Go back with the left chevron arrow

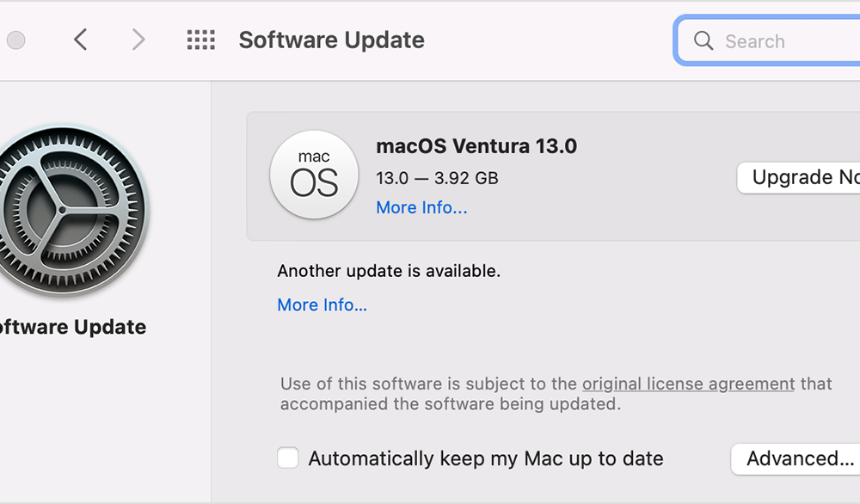pyautogui.click(x=81, y=40)
